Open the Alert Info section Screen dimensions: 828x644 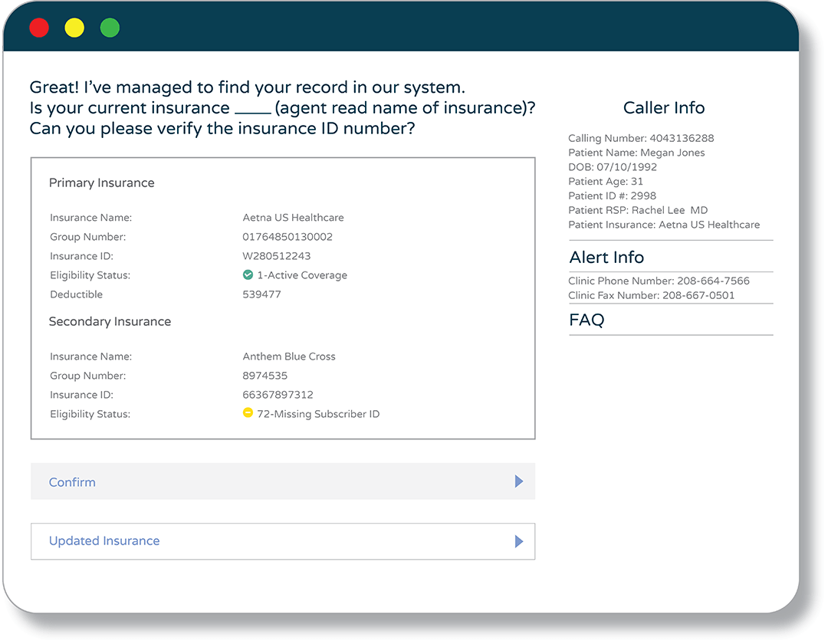click(606, 258)
